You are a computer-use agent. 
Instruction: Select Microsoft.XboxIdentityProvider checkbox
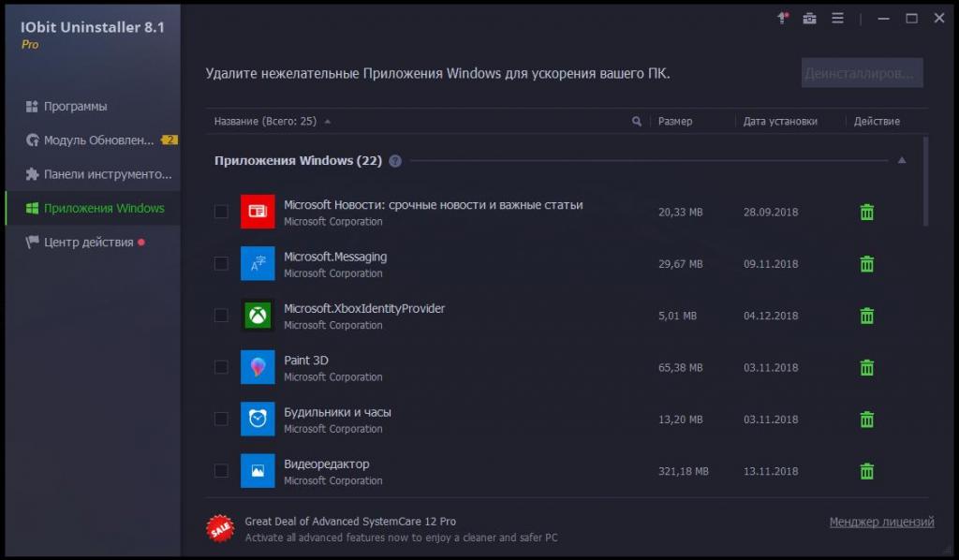pyautogui.click(x=221, y=316)
